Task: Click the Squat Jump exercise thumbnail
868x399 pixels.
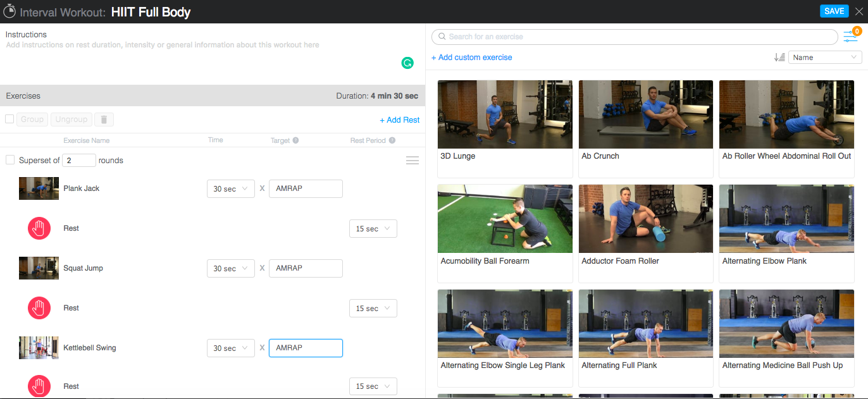Action: click(39, 268)
